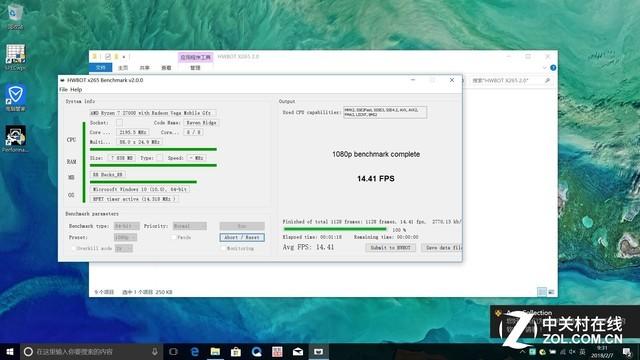The width and height of the screenshot is (640, 360).
Task: Select the 应用程序工具 contextual tab header
Action: [x=196, y=57]
